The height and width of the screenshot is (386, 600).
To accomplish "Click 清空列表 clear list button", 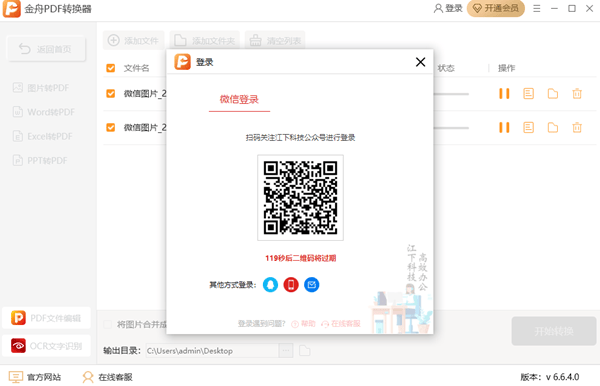I will [x=275, y=41].
